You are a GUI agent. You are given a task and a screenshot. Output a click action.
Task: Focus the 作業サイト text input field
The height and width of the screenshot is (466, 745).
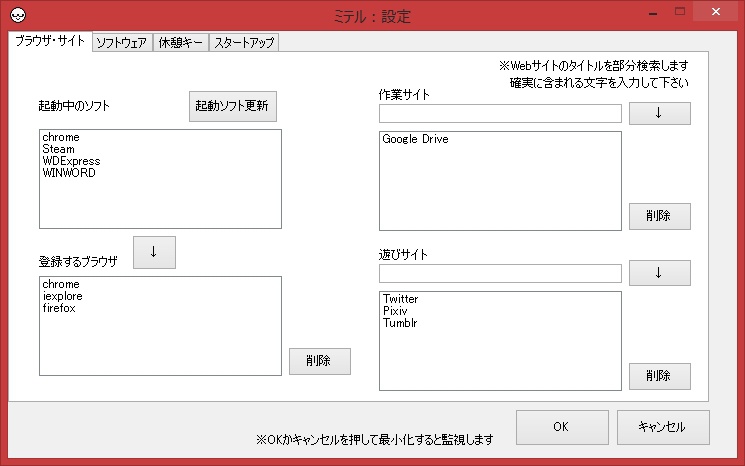[500, 114]
